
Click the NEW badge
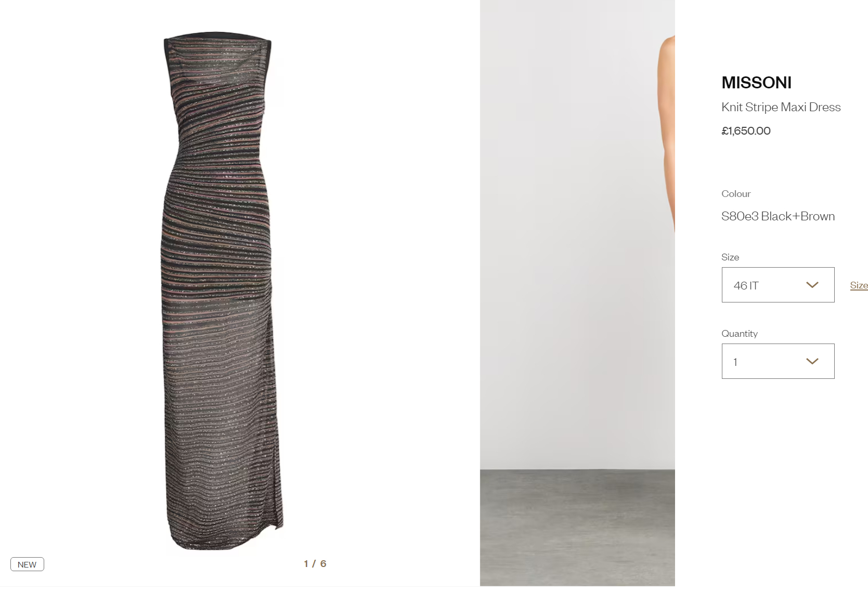click(x=27, y=564)
